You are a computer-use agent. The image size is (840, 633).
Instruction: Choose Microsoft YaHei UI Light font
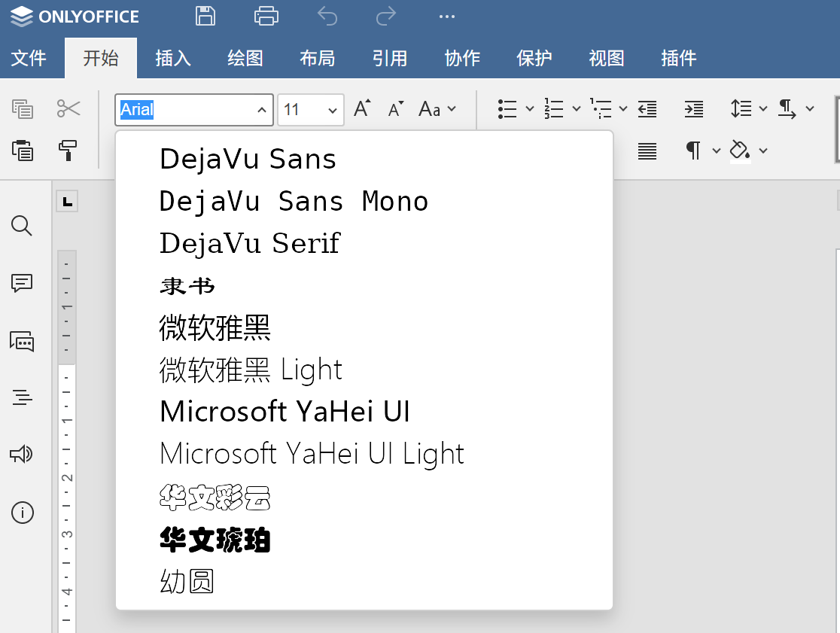click(312, 454)
